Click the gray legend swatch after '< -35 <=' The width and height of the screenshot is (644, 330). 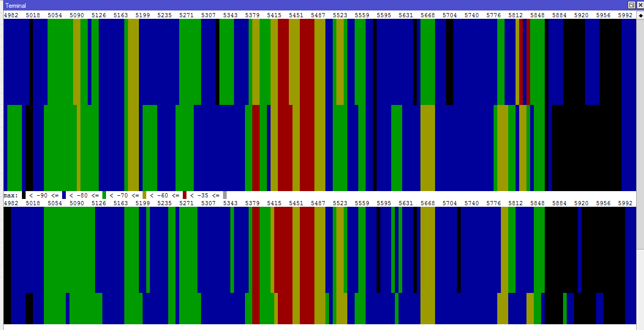[x=225, y=195]
